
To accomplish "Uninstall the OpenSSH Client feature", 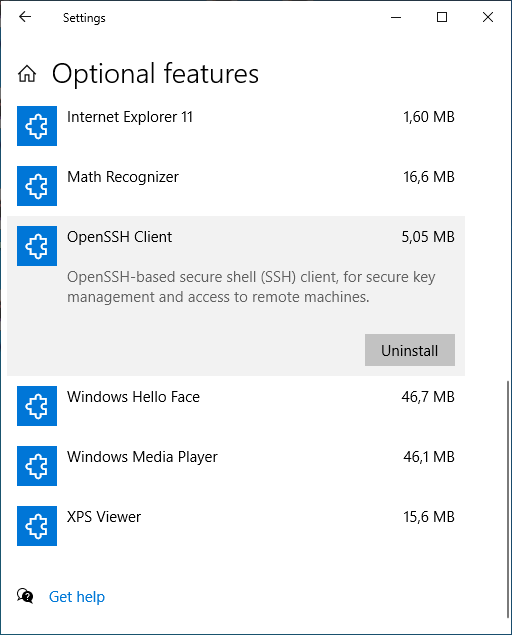I will (410, 350).
